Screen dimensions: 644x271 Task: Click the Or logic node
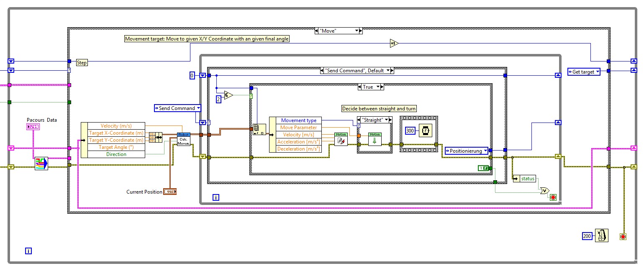(x=544, y=191)
